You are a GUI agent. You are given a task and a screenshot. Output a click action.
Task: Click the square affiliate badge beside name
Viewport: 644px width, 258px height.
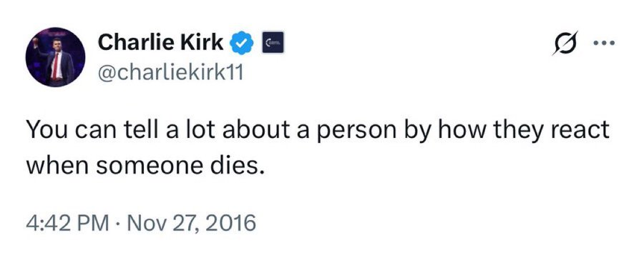tap(273, 43)
